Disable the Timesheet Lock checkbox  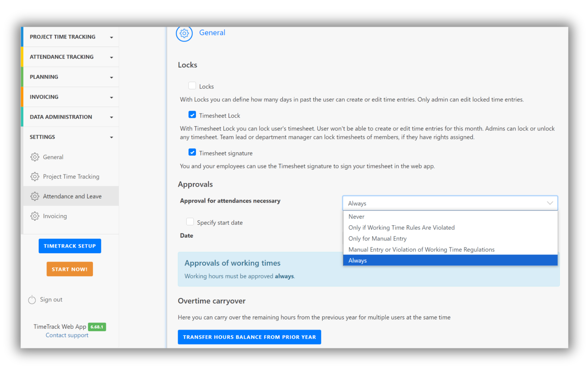pos(192,115)
